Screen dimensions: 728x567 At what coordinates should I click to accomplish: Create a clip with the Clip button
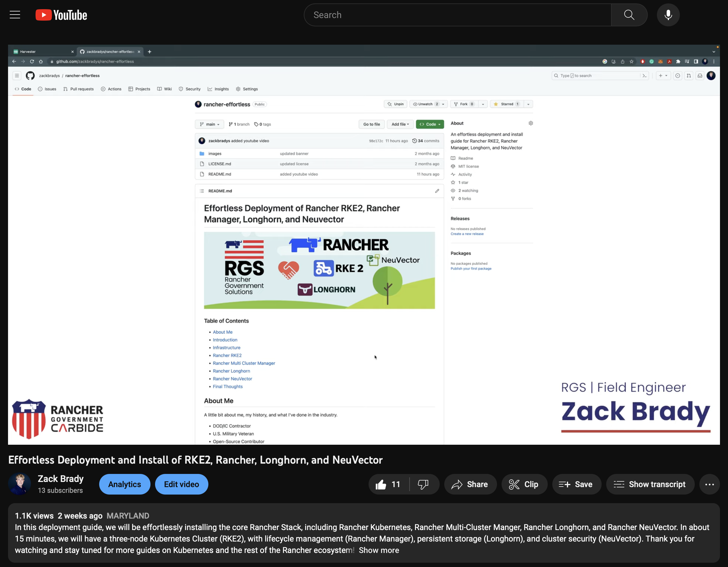click(524, 484)
